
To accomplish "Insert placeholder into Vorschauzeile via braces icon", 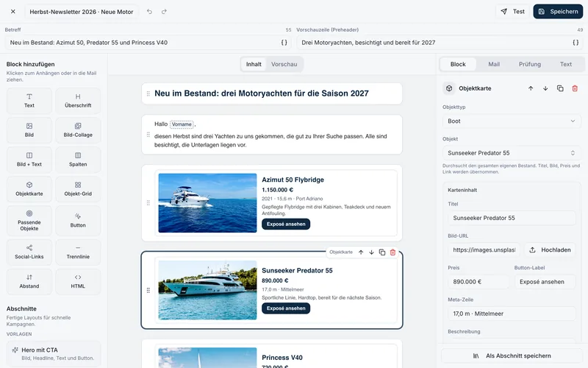I will (x=576, y=43).
